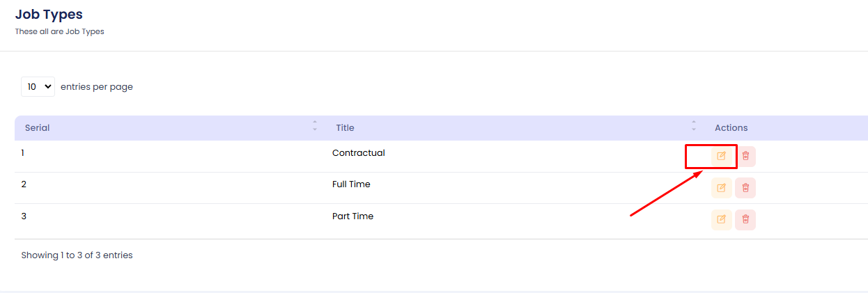Screen dimensions: 868x293
Task: Edit the Contractual job type
Action: tap(721, 156)
